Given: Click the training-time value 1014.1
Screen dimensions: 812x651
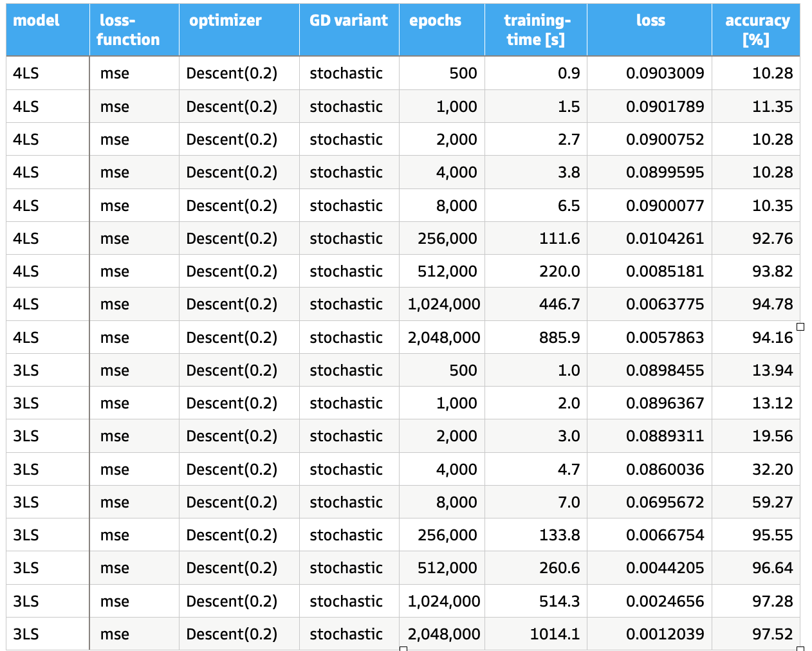Looking at the screenshot, I should pos(555,634).
